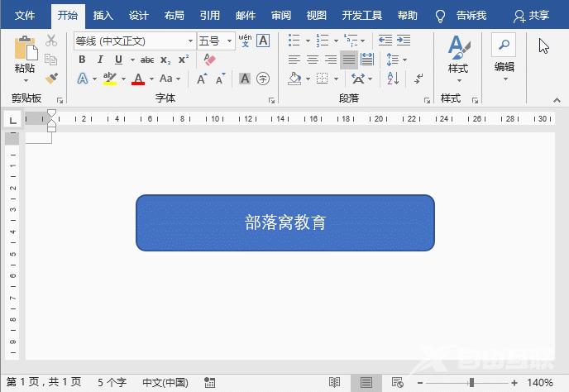The width and height of the screenshot is (569, 392).
Task: Click the enclosed character 字 icon
Action: coord(263,79)
